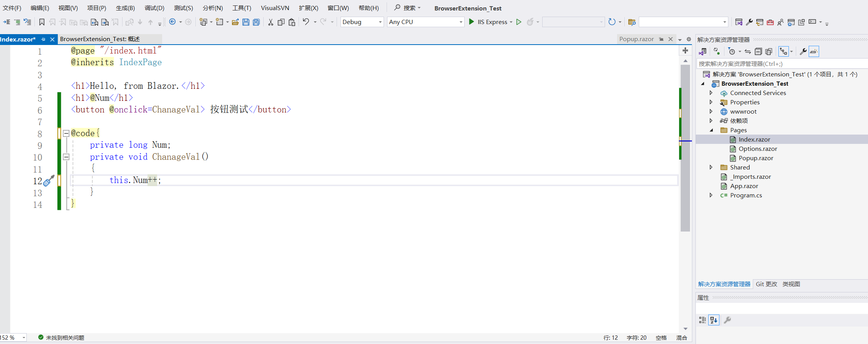Open Find in Files folder-search icon
Screen dimensions: 868x344
click(632, 22)
